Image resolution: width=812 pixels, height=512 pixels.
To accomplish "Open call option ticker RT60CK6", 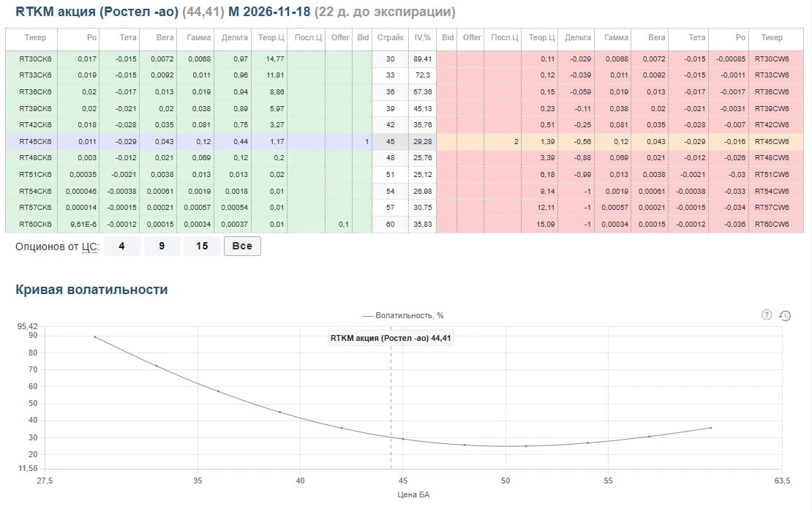I will point(35,224).
